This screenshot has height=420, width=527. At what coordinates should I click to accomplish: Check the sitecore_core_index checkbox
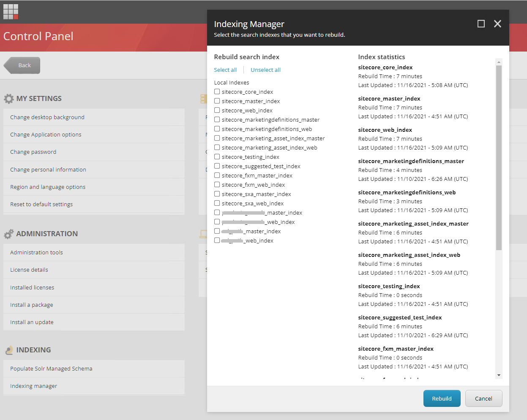pos(217,92)
